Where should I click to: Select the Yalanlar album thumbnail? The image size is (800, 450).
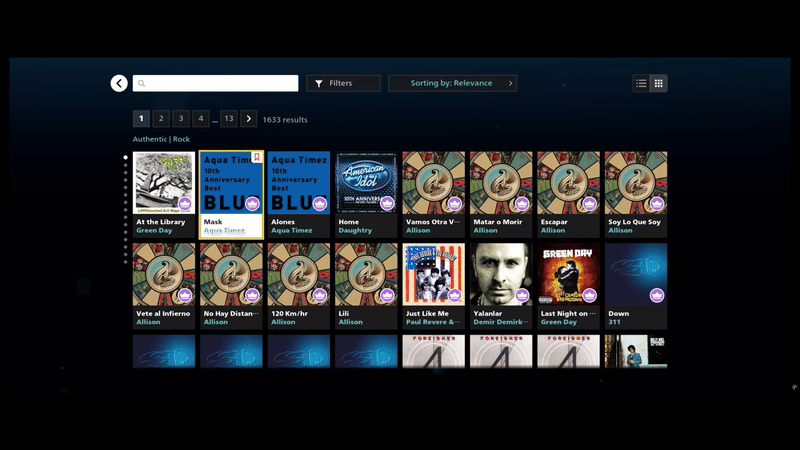pyautogui.click(x=501, y=274)
